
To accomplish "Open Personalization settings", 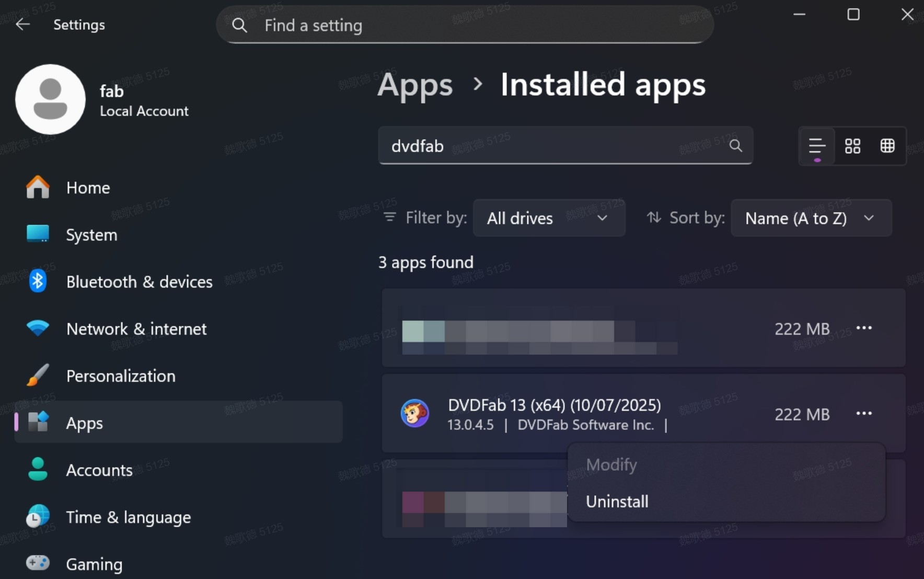I will click(178, 376).
